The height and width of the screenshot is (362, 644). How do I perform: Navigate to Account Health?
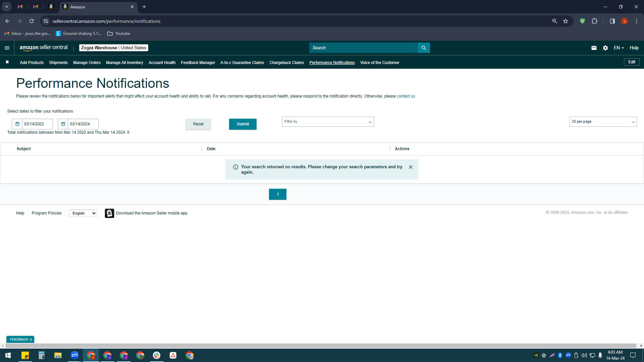point(162,63)
